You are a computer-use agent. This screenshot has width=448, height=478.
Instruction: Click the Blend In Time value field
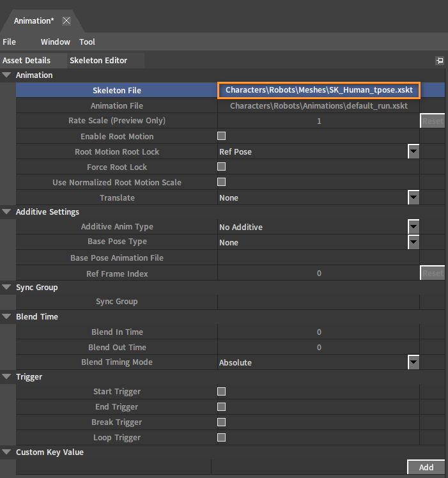(319, 332)
